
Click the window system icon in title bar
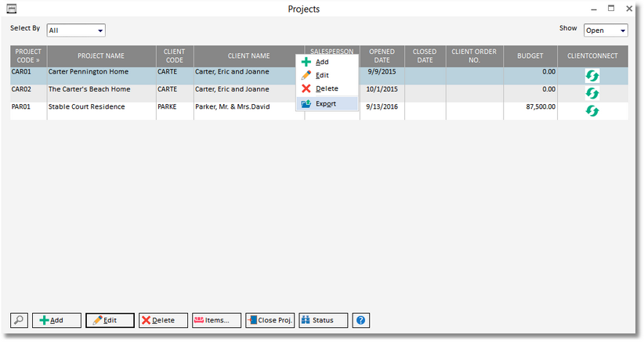click(x=12, y=9)
